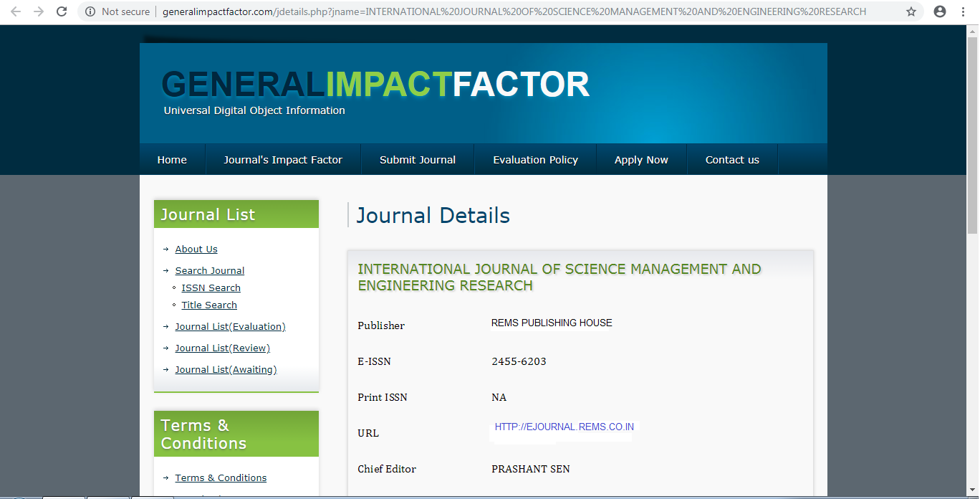Open the Home navigation tab
This screenshot has height=499, width=980.
coord(172,160)
